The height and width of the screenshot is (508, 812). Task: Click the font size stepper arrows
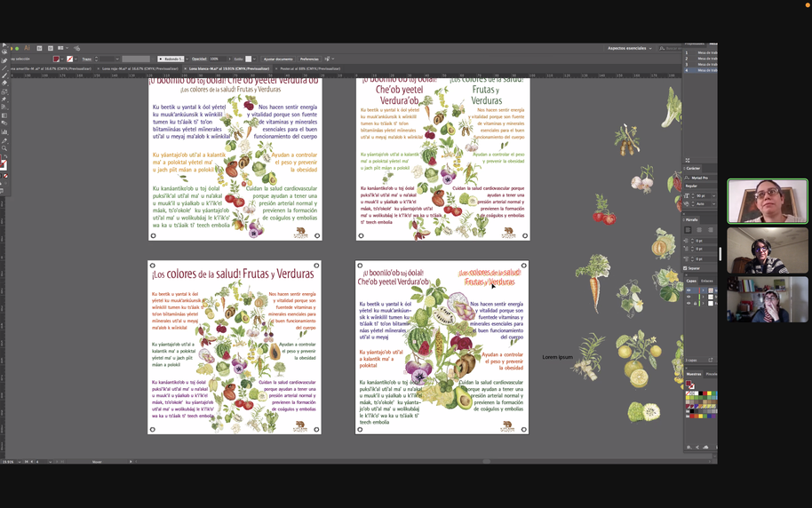coord(692,195)
